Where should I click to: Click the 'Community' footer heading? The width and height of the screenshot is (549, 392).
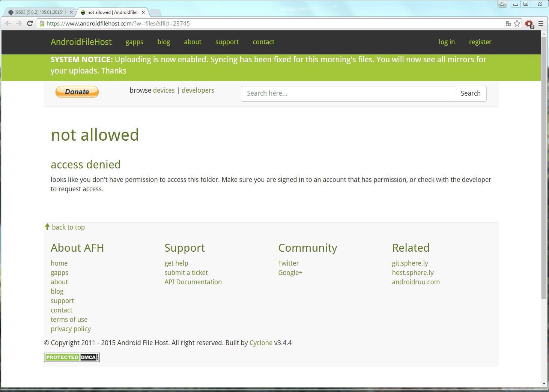click(308, 248)
